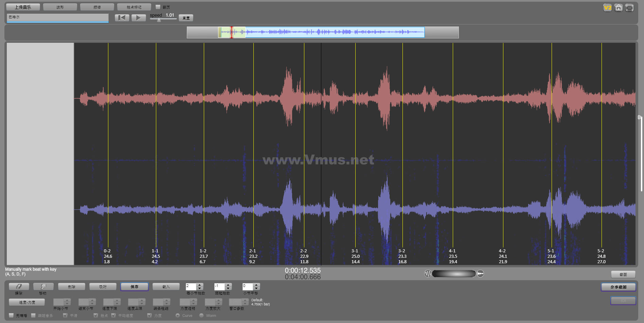Click the play button
Image resolution: width=644 pixels, height=323 pixels.
[138, 18]
